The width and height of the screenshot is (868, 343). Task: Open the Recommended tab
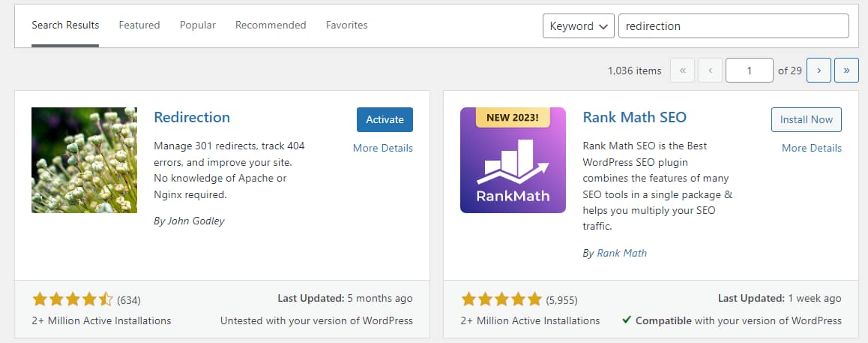pos(271,25)
